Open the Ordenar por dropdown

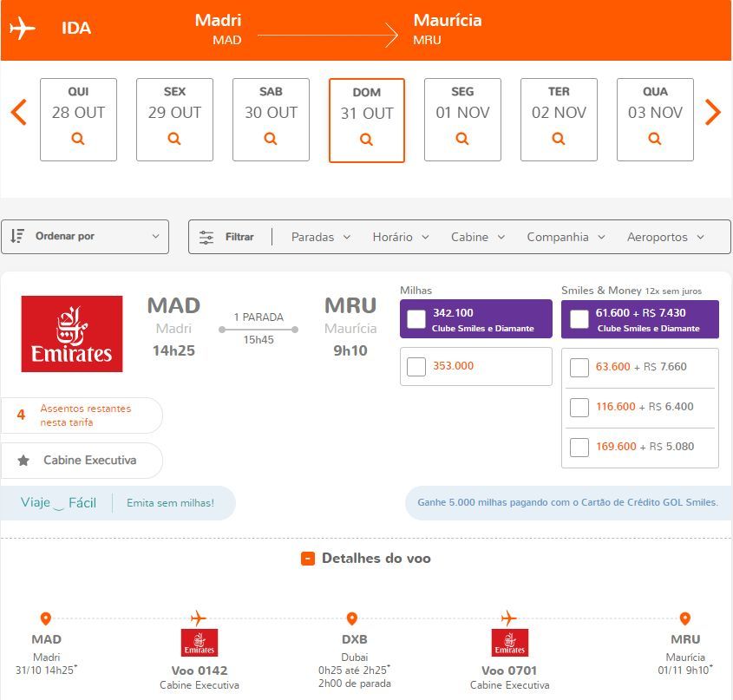(x=85, y=237)
